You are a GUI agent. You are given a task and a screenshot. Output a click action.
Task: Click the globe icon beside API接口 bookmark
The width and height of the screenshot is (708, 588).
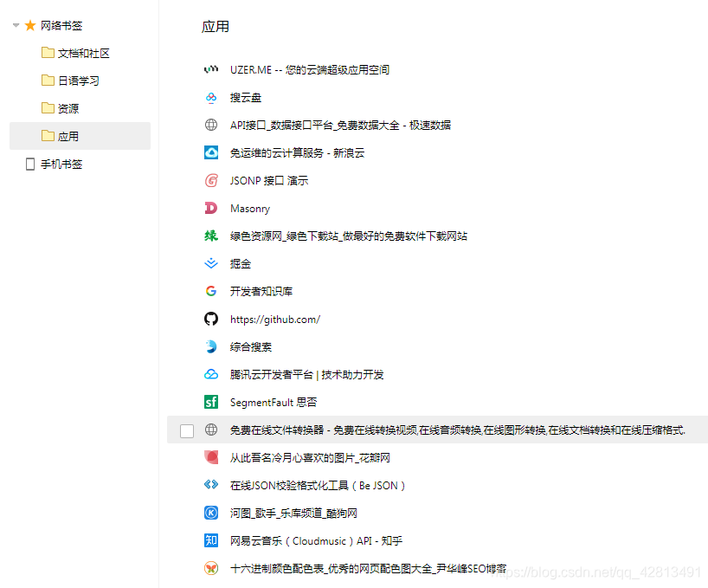point(211,125)
